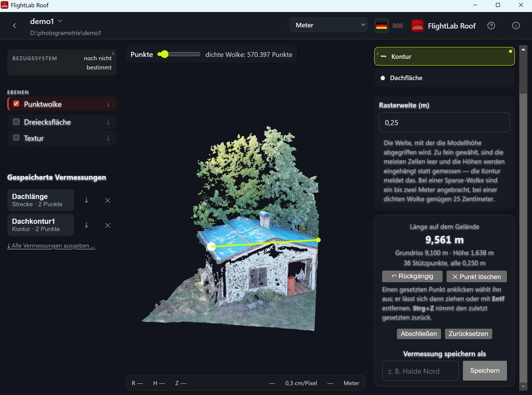Uncheck the Punktwolke layer checkbox
This screenshot has height=395, width=532.
pyautogui.click(x=16, y=104)
